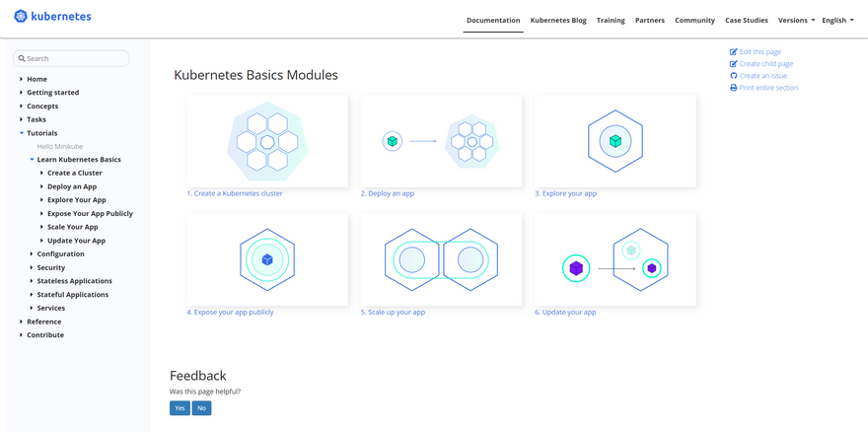Expand Stateless Applications in sidebar tree

[33, 281]
